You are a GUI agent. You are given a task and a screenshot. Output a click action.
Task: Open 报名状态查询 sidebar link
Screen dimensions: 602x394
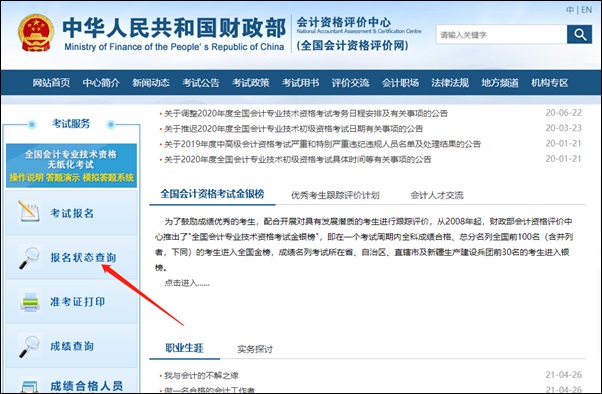tap(83, 257)
